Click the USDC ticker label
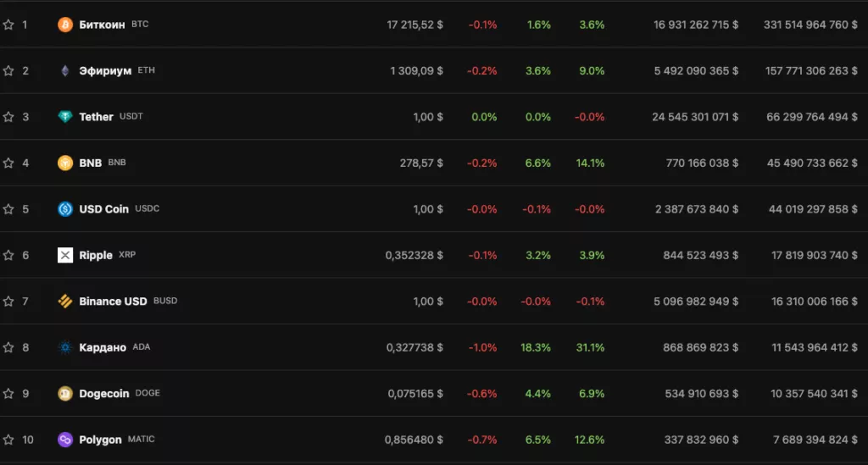Viewport: 868px width, 465px height. (147, 209)
